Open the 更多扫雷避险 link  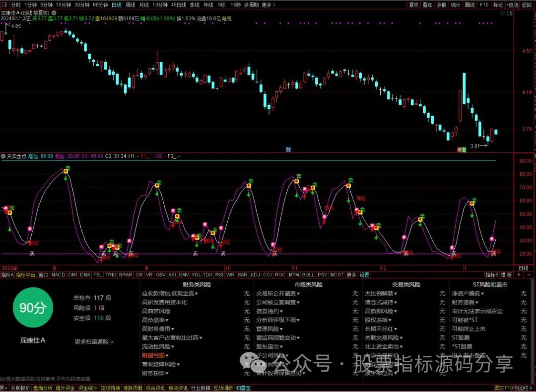pos(94,341)
